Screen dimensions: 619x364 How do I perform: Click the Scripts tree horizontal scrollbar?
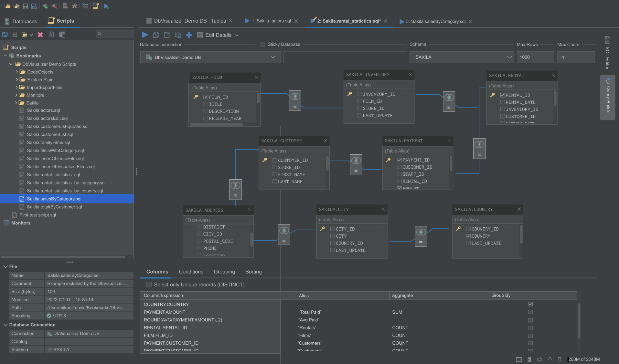63,257
